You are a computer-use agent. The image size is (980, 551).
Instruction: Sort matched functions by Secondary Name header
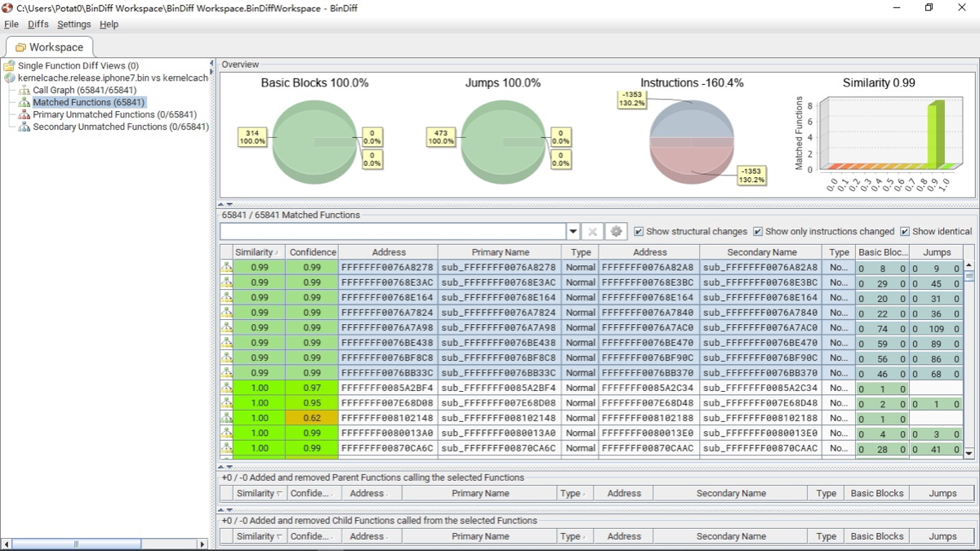click(761, 252)
